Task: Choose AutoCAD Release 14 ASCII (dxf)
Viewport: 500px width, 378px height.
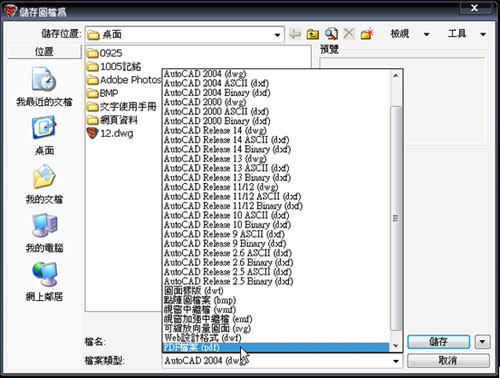Action: click(276, 140)
